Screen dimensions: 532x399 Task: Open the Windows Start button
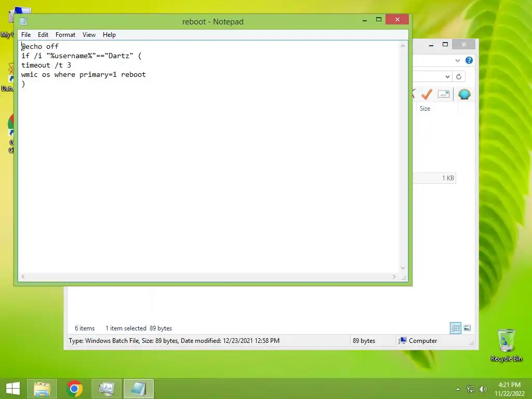pos(13,389)
